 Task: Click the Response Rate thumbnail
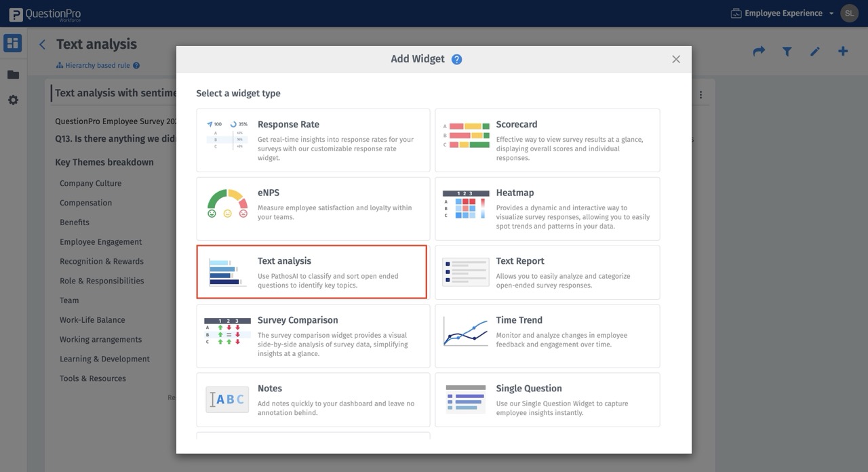click(227, 135)
